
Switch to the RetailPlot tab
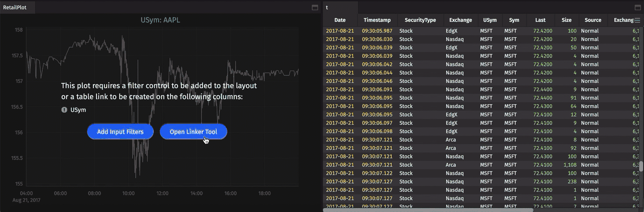point(15,7)
